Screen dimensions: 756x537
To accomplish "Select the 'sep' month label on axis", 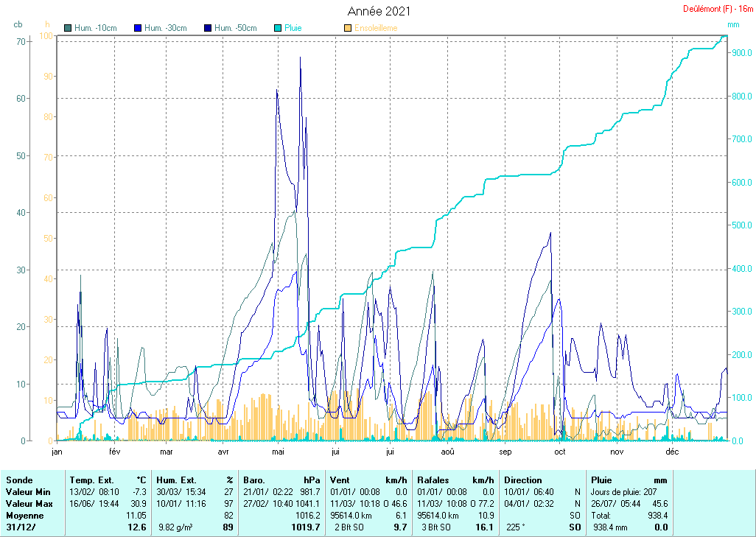I will pos(505,452).
